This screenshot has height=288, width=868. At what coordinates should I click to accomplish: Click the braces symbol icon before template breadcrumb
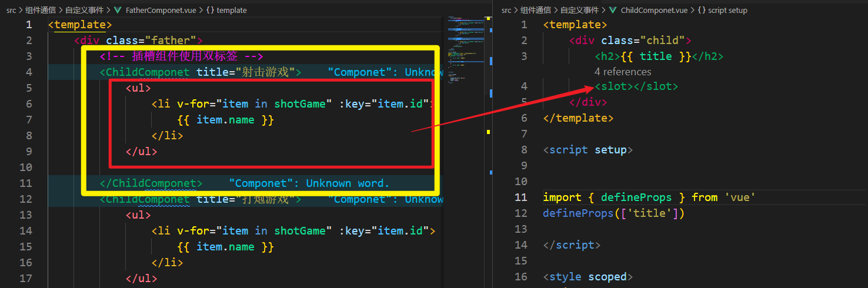210,10
